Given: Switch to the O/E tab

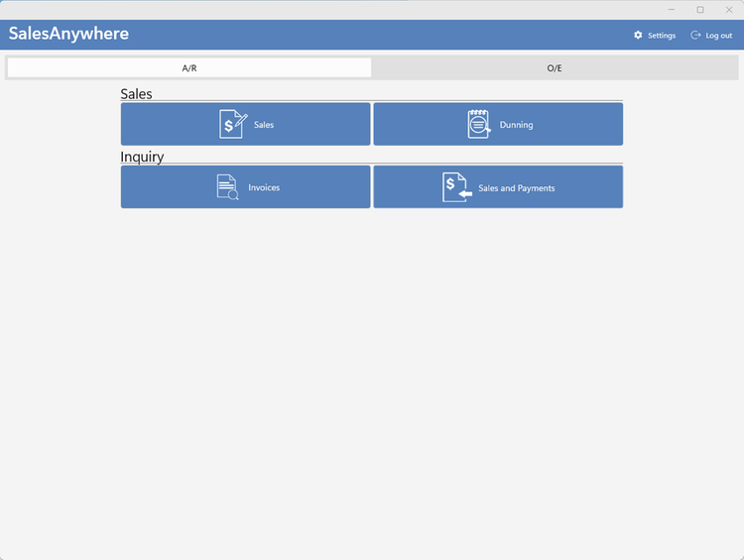Looking at the screenshot, I should click(555, 68).
